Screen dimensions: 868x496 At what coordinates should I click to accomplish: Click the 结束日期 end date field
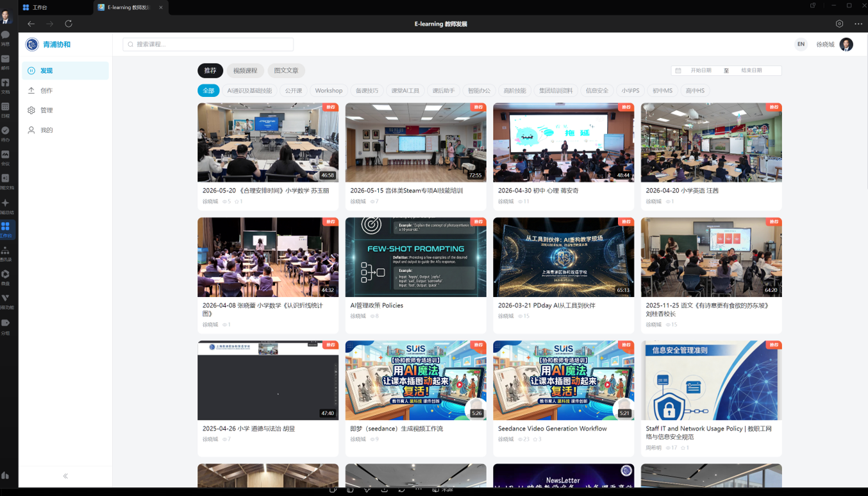point(751,71)
